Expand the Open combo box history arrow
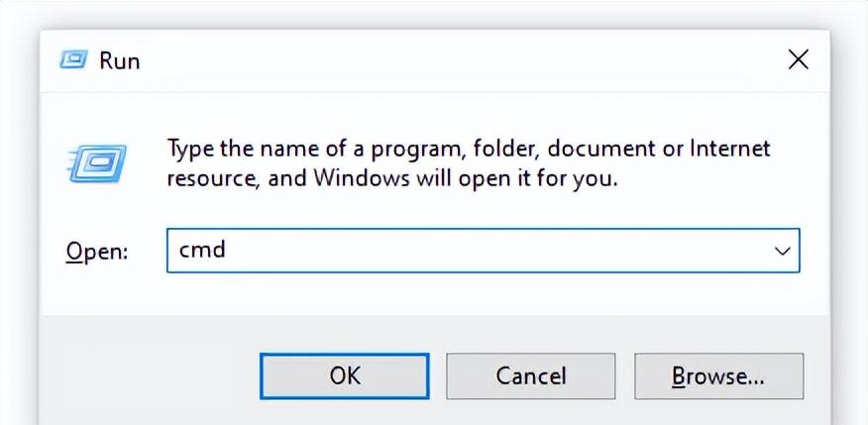 (x=782, y=251)
